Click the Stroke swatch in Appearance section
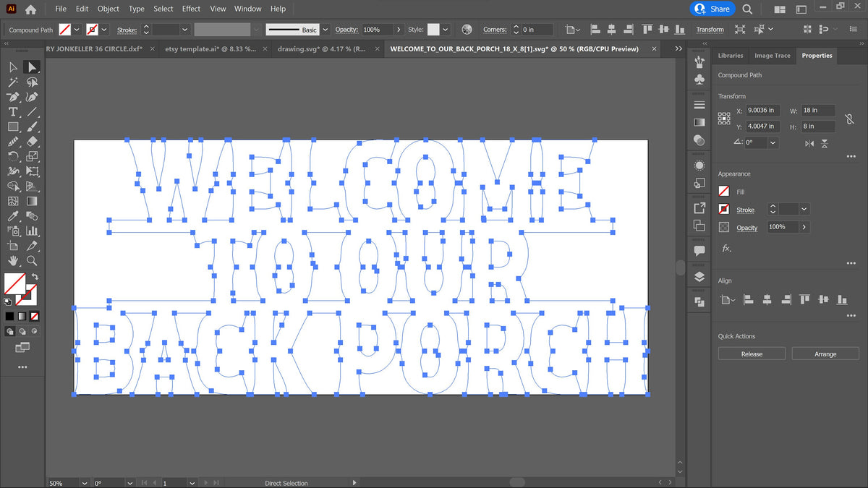This screenshot has width=868, height=488. 724,209
